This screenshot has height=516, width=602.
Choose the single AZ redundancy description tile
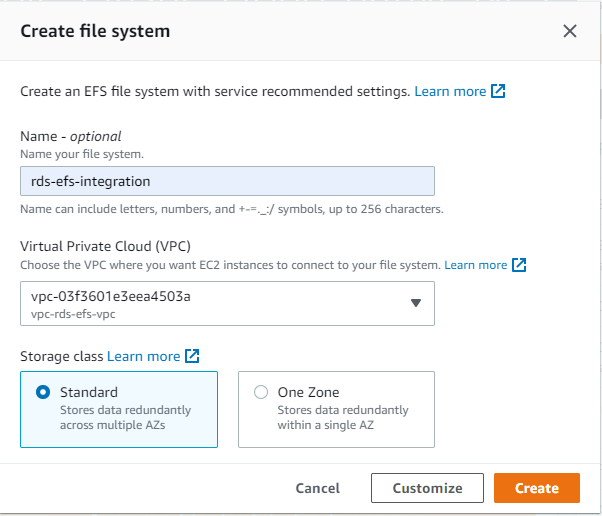343,416
